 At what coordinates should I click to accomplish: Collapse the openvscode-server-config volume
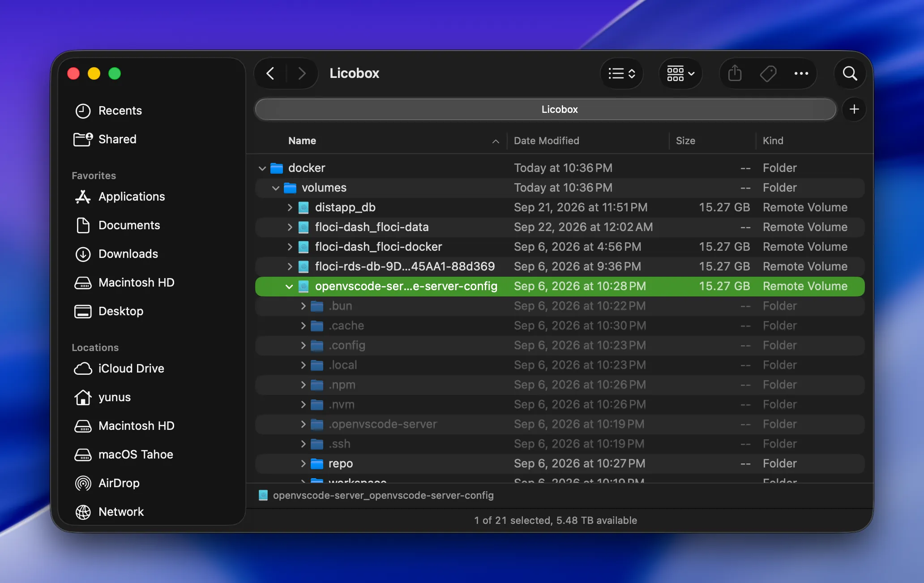pos(289,287)
